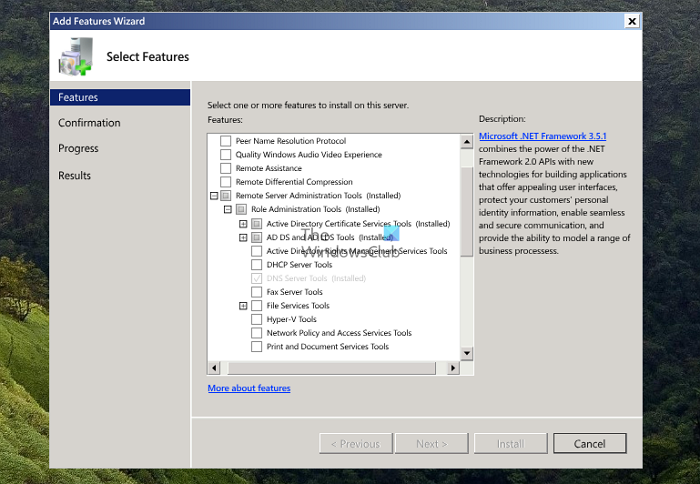This screenshot has width=700, height=484.
Task: Check Active Directory Rights Management Services Tools
Action: [x=256, y=251]
